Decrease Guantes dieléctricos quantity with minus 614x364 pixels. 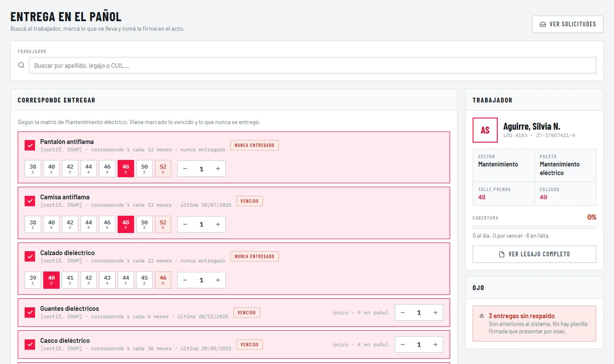(x=403, y=313)
